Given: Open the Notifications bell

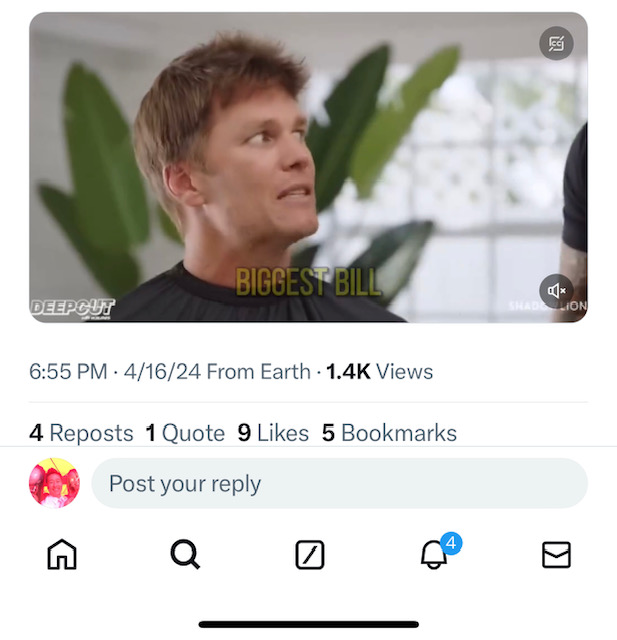Looking at the screenshot, I should (x=433, y=555).
